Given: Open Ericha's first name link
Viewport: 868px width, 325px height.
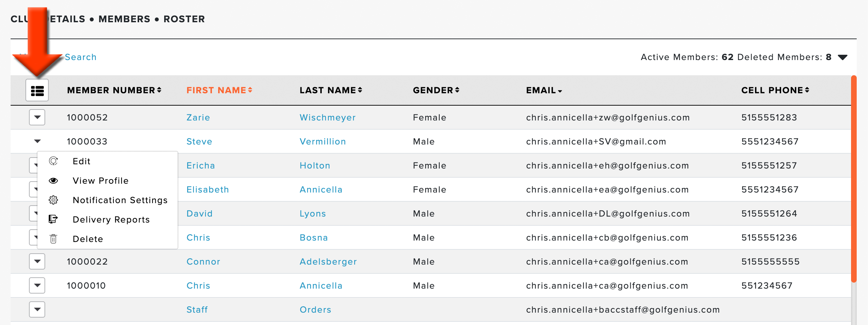Looking at the screenshot, I should [201, 165].
